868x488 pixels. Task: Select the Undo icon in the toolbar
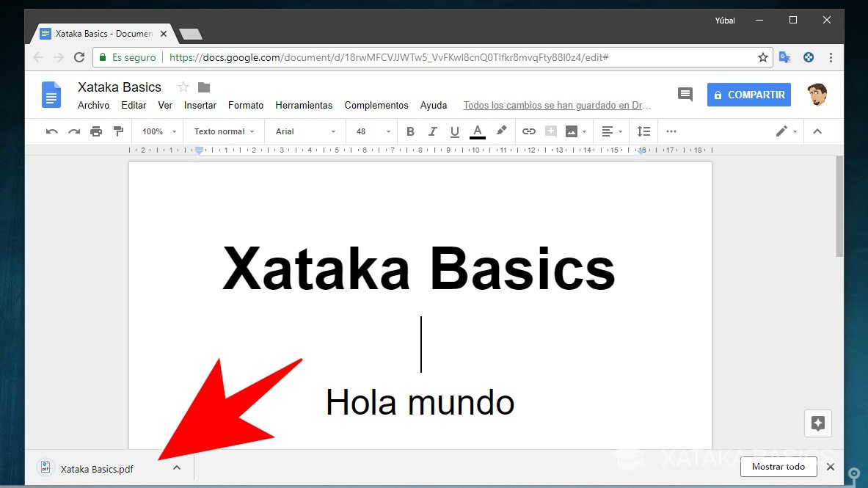(x=51, y=131)
